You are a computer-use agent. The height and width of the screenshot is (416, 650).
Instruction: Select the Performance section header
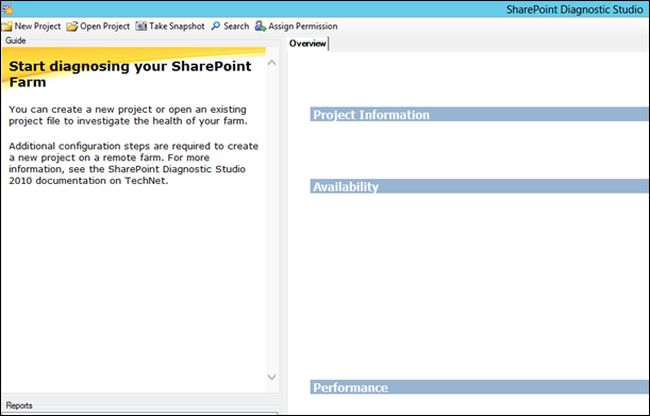point(480,387)
